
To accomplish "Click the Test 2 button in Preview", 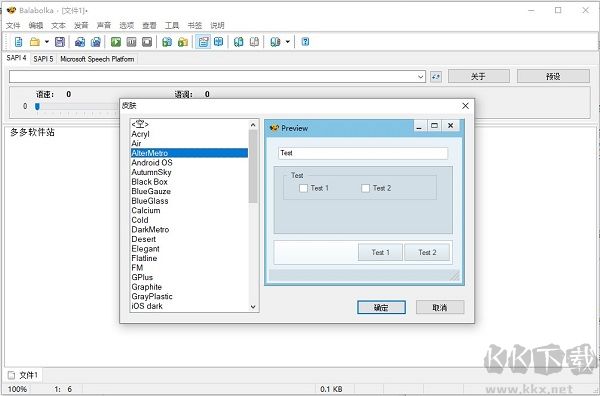I will pyautogui.click(x=427, y=252).
